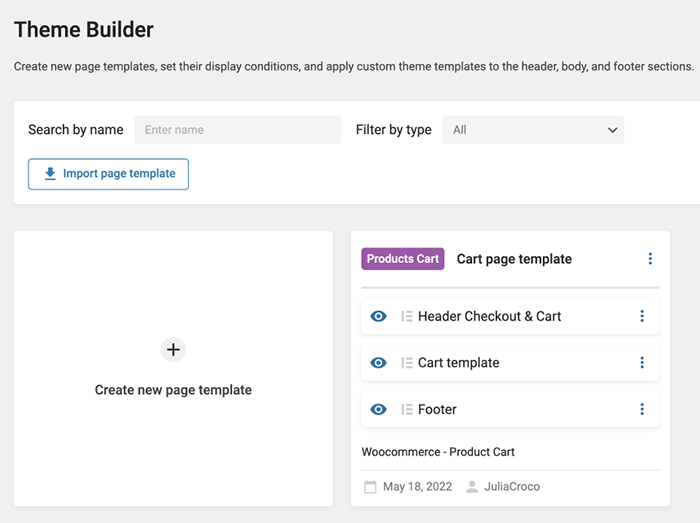Open Cart template row options menu
Screen dimensions: 700x523
coord(642,363)
